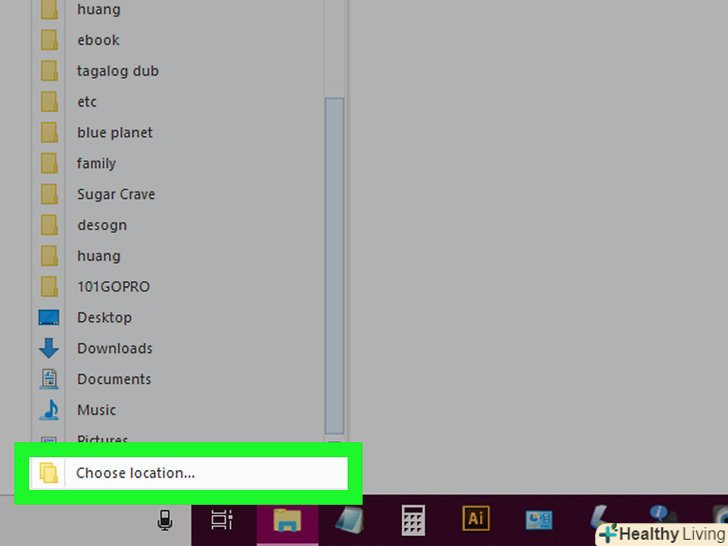Open the notepad-style app icon on taskbar
This screenshot has width=728, height=546.
pyautogui.click(x=350, y=520)
